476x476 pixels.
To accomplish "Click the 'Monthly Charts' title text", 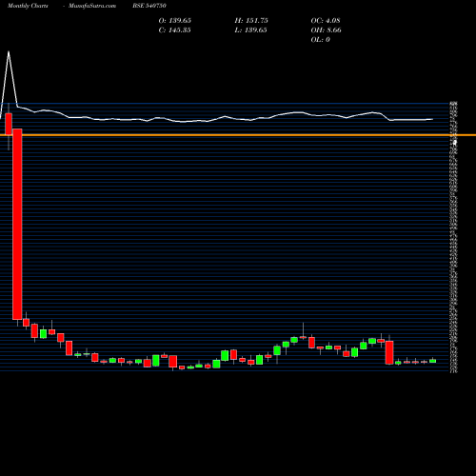I will (28, 6).
